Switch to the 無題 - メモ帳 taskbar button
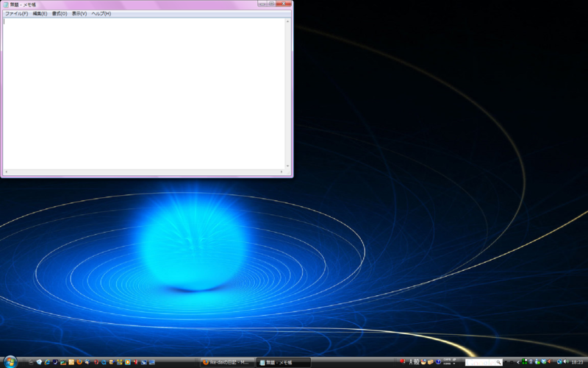 pyautogui.click(x=284, y=362)
